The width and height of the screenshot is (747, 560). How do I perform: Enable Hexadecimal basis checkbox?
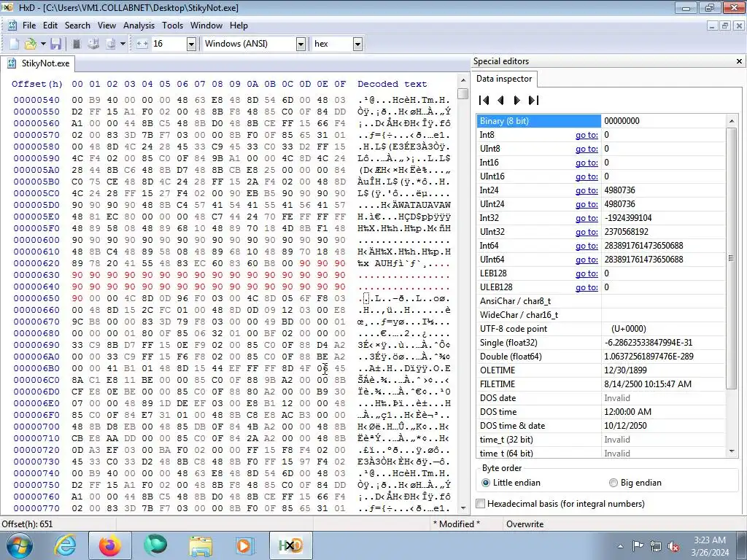point(481,504)
